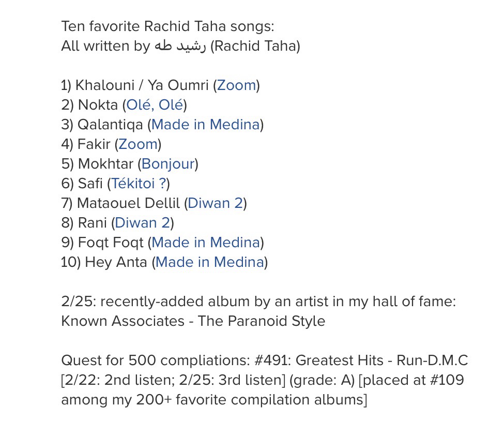Click the Diwan 2 link beside Rani
504x421 pixels.
(142, 223)
